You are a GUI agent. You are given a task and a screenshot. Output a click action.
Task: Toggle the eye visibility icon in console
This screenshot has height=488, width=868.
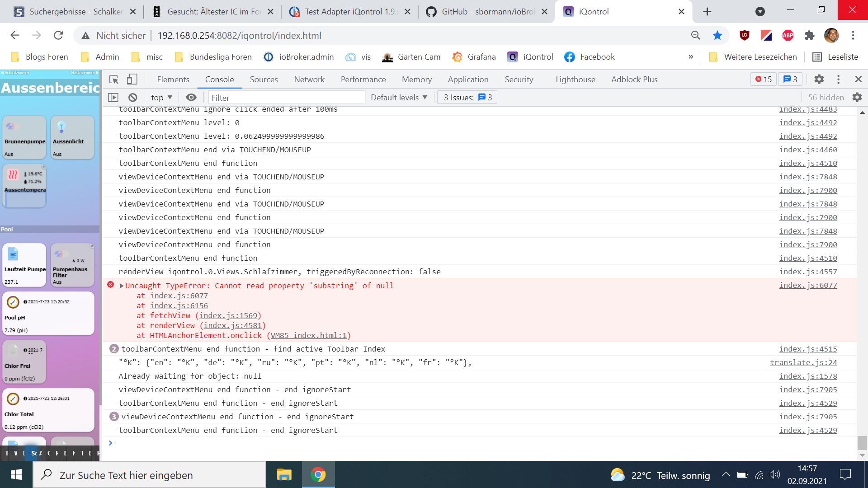[190, 97]
